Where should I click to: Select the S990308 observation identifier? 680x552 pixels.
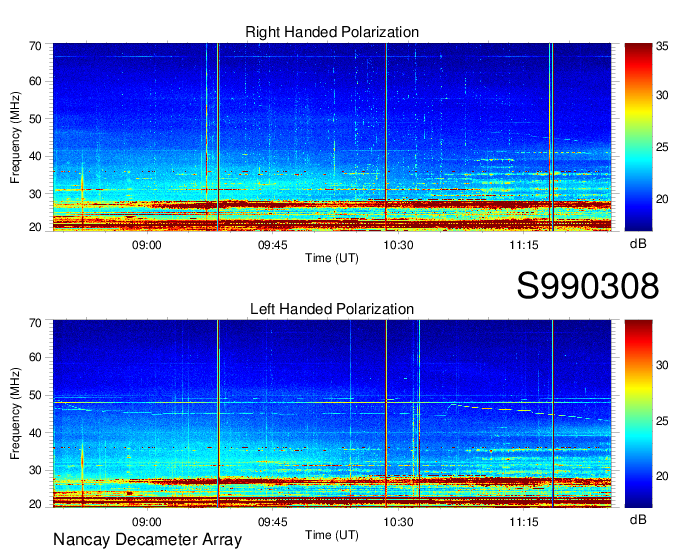point(588,286)
